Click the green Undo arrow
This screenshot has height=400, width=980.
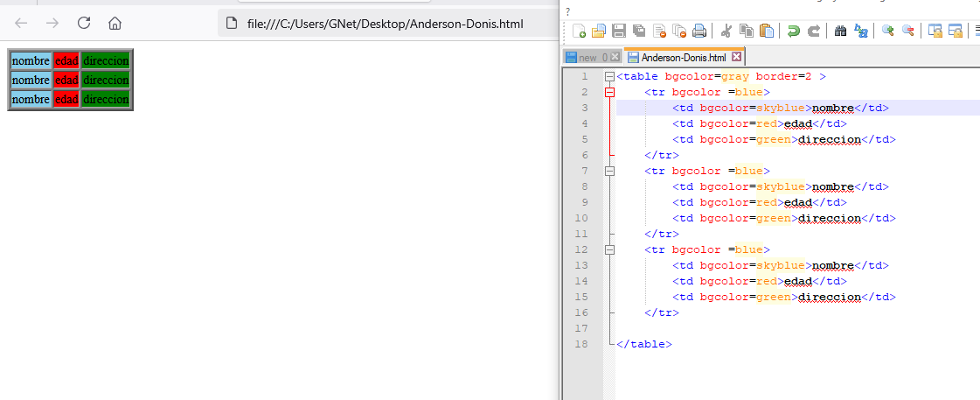pos(794,31)
